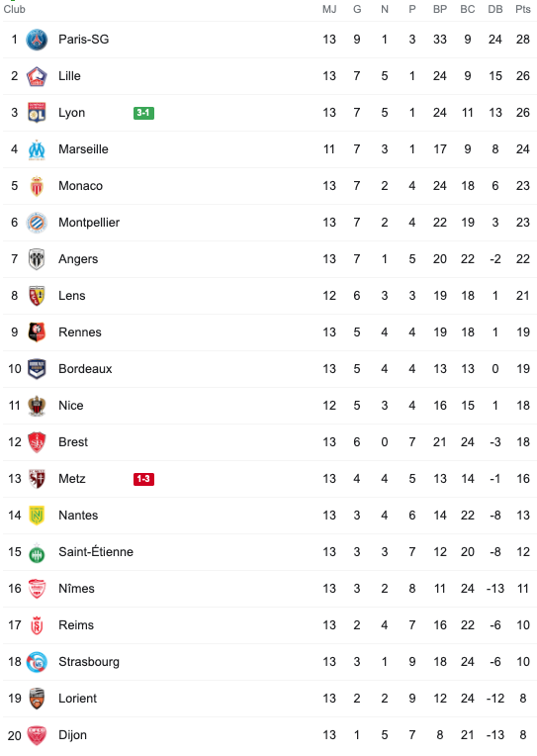537x756 pixels.
Task: Open the green 3-1 score badge
Action: pos(143,113)
